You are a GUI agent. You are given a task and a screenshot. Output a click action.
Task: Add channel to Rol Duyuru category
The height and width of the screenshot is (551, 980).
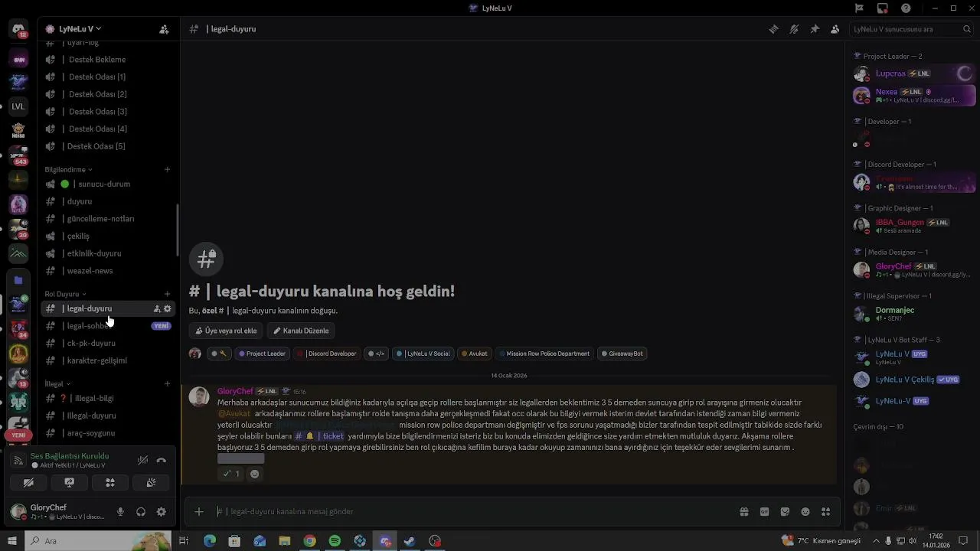168,294
